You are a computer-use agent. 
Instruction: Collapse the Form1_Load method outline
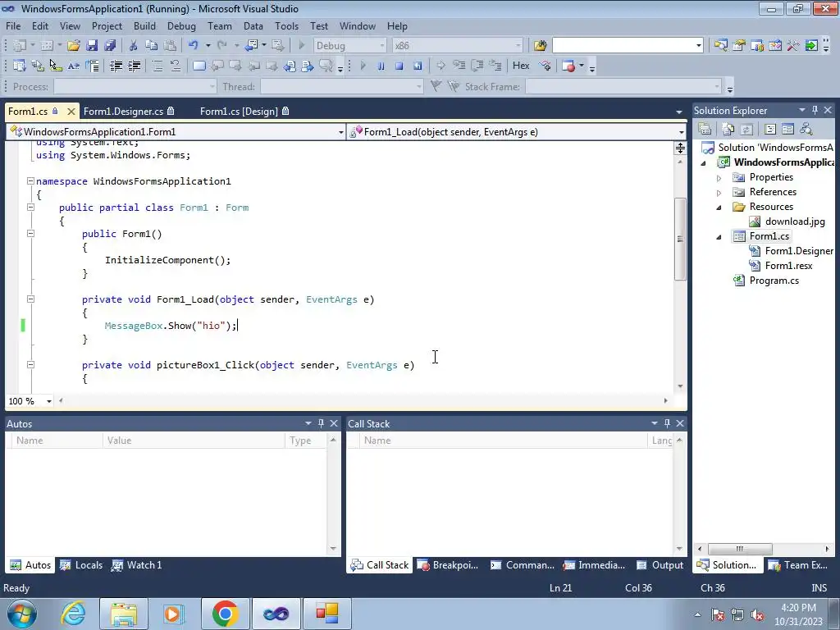pyautogui.click(x=30, y=299)
